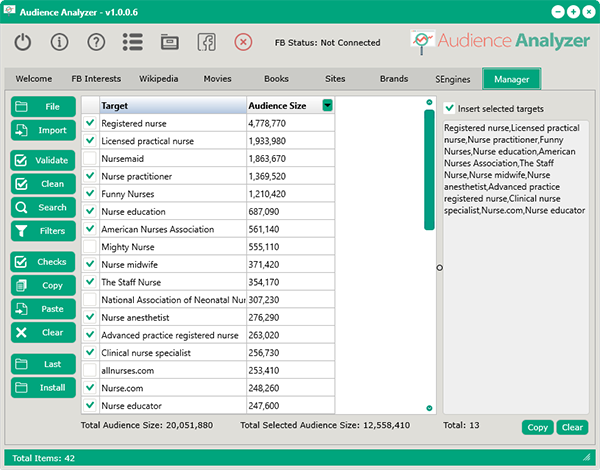This screenshot has width=600, height=470.
Task: Switch to the Wikipedia tab
Action: point(158,79)
